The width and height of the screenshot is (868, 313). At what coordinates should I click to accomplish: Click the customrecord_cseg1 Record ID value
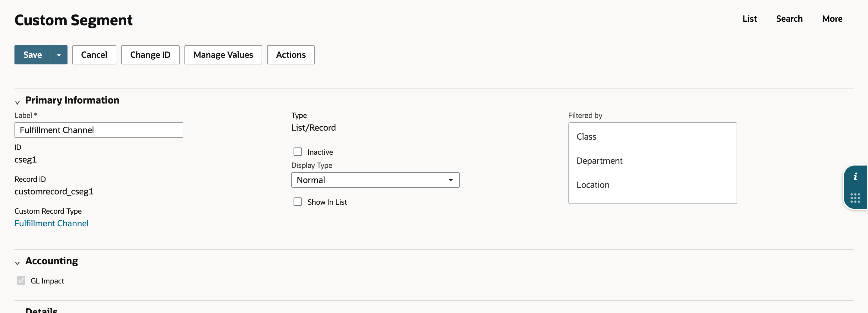(x=54, y=191)
